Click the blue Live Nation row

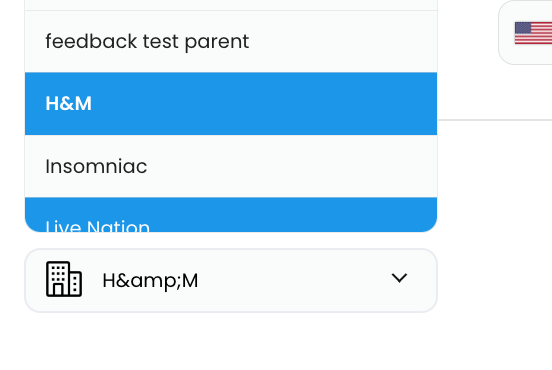231,215
